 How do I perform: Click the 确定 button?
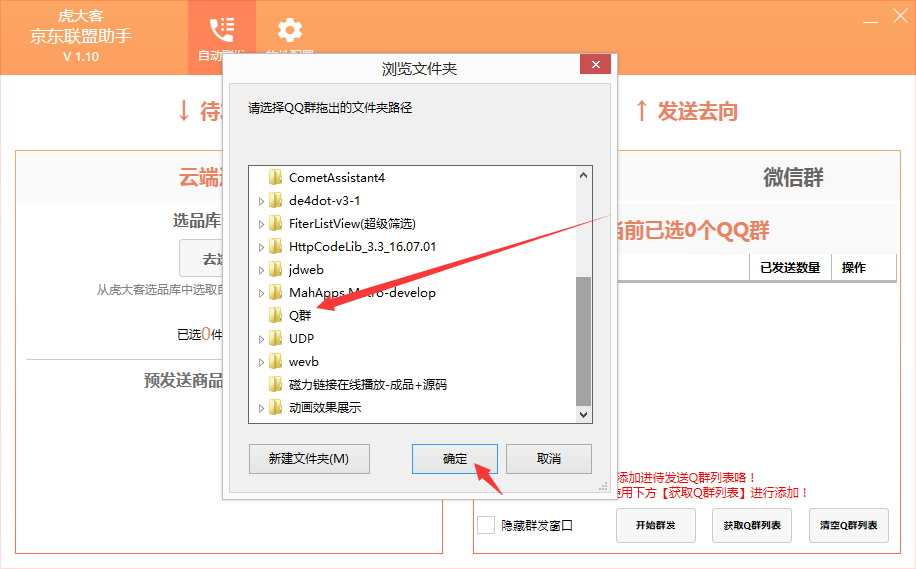[454, 459]
